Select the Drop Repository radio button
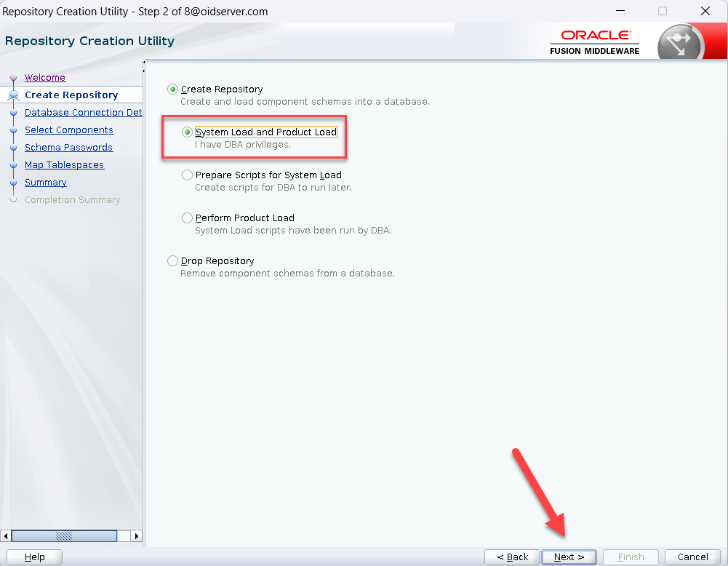The height and width of the screenshot is (566, 728). (172, 261)
